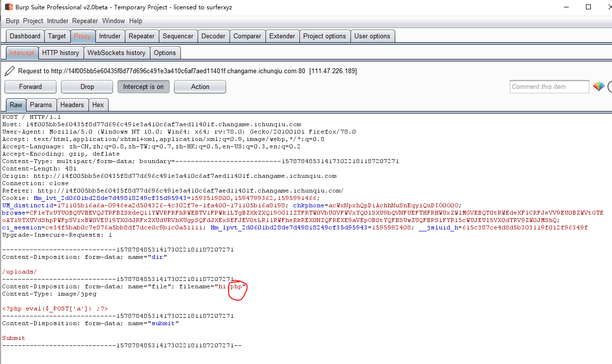This screenshot has height=364, width=612.
Task: Click the name="submit" disposition line
Action: point(90,323)
